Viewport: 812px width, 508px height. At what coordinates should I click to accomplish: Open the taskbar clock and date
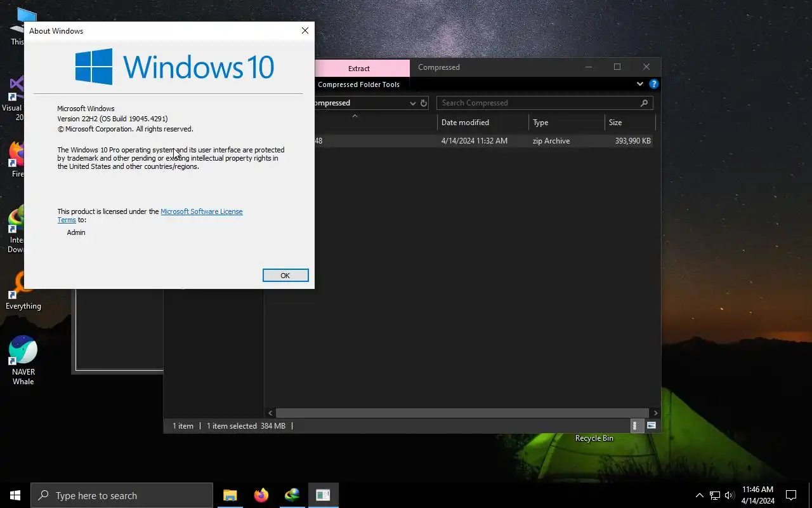[x=758, y=495]
